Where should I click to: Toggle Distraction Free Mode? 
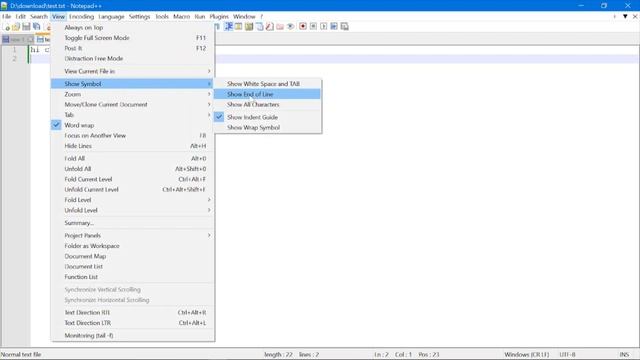(133, 58)
